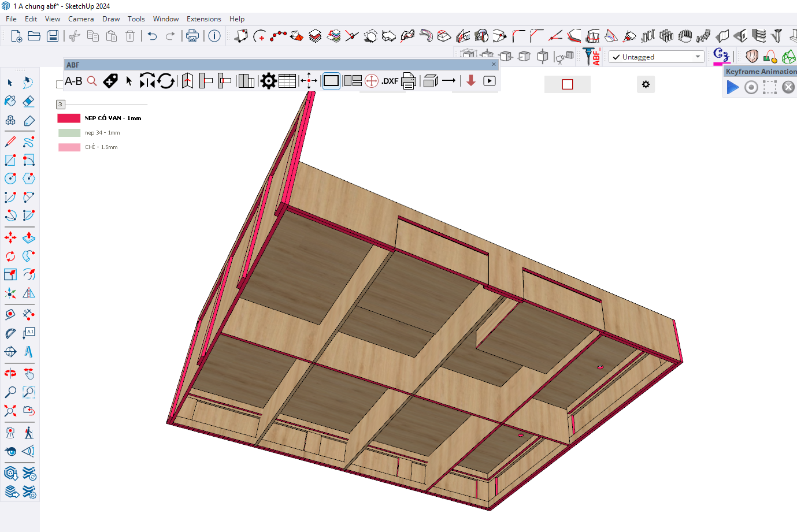Click the gear button above the viewport
This screenshot has height=532, width=797.
646,84
